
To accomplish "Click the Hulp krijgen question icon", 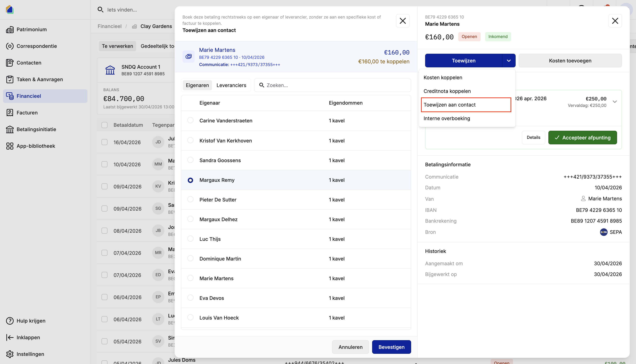I will (x=10, y=321).
